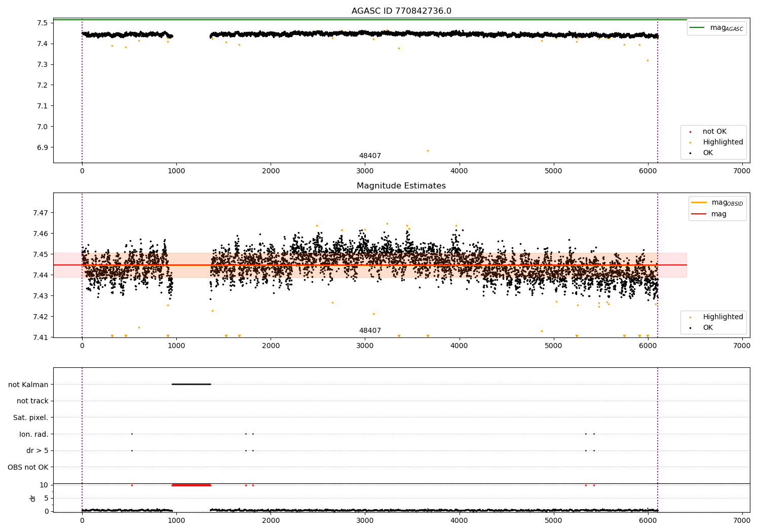Click the 'dr > 5' row label

click(37, 450)
